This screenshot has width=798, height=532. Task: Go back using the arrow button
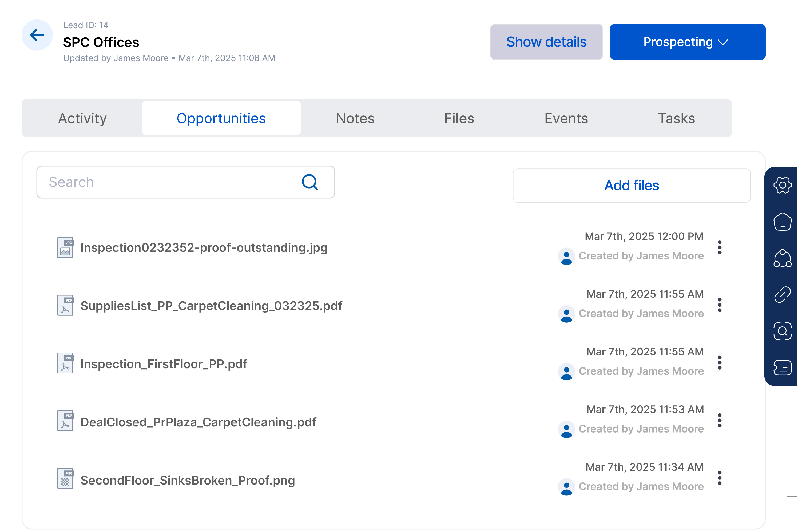(37, 35)
